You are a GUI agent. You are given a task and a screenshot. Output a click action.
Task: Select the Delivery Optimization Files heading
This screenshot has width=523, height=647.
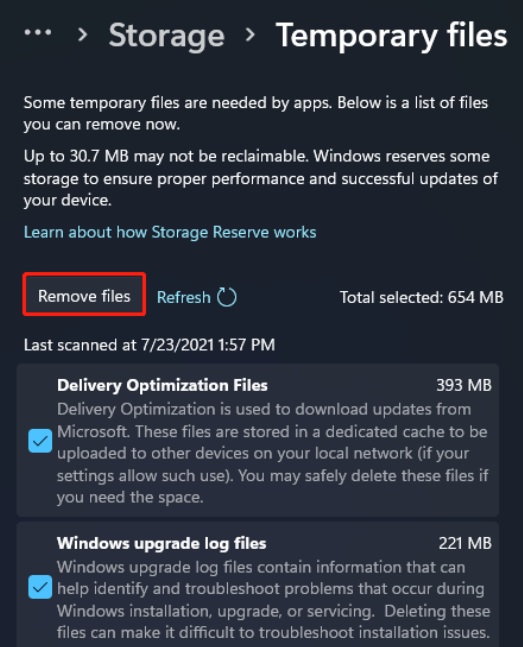coord(162,385)
